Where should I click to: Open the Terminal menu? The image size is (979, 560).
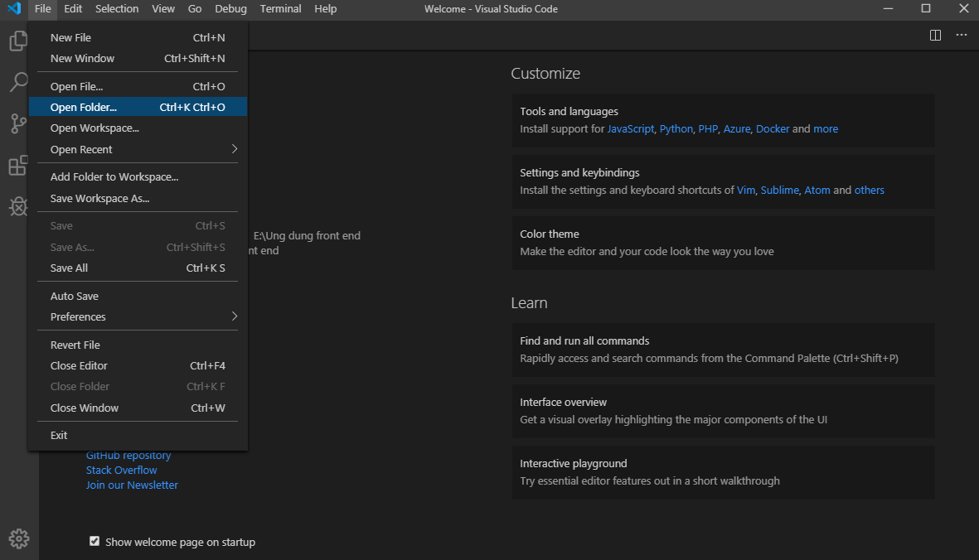(280, 9)
